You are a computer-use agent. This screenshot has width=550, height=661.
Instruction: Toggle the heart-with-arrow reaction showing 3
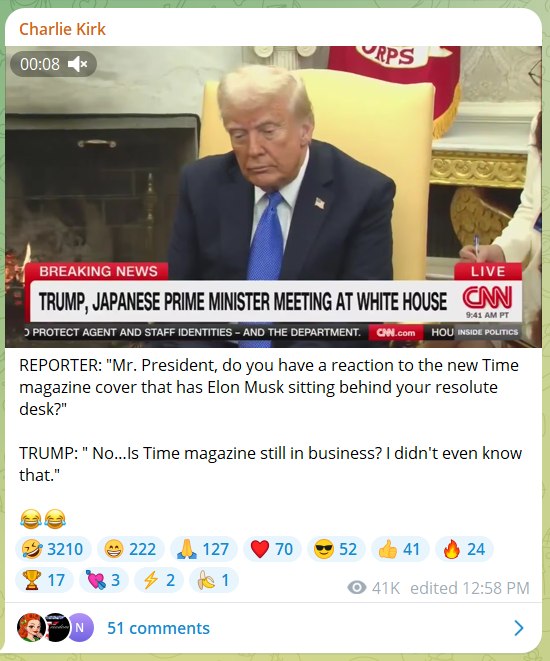coord(104,580)
